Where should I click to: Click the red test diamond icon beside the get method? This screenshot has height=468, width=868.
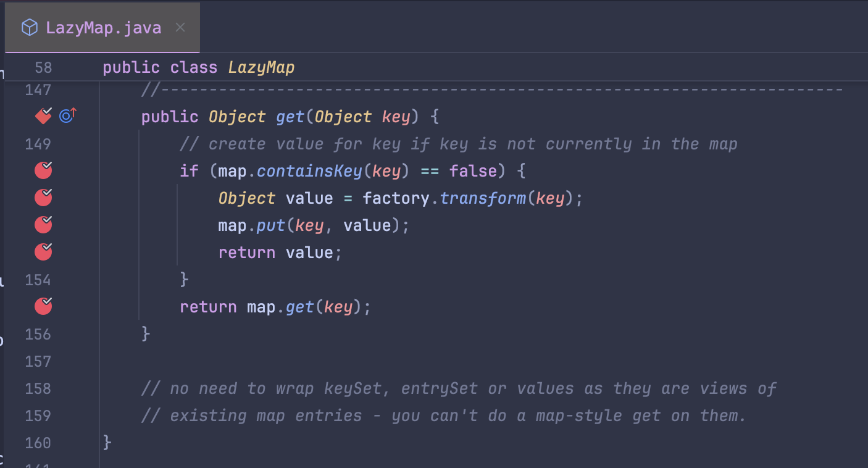[x=42, y=116]
